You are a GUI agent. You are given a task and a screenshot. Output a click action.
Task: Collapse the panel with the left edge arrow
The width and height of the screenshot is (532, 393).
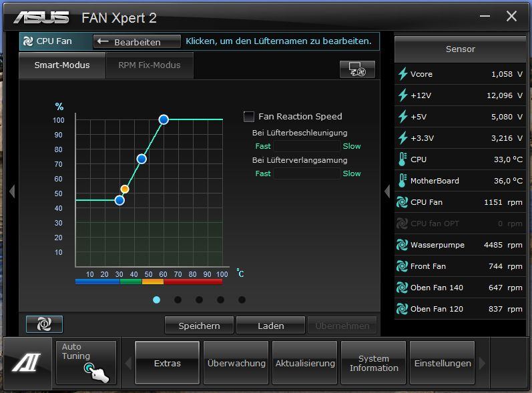click(12, 191)
